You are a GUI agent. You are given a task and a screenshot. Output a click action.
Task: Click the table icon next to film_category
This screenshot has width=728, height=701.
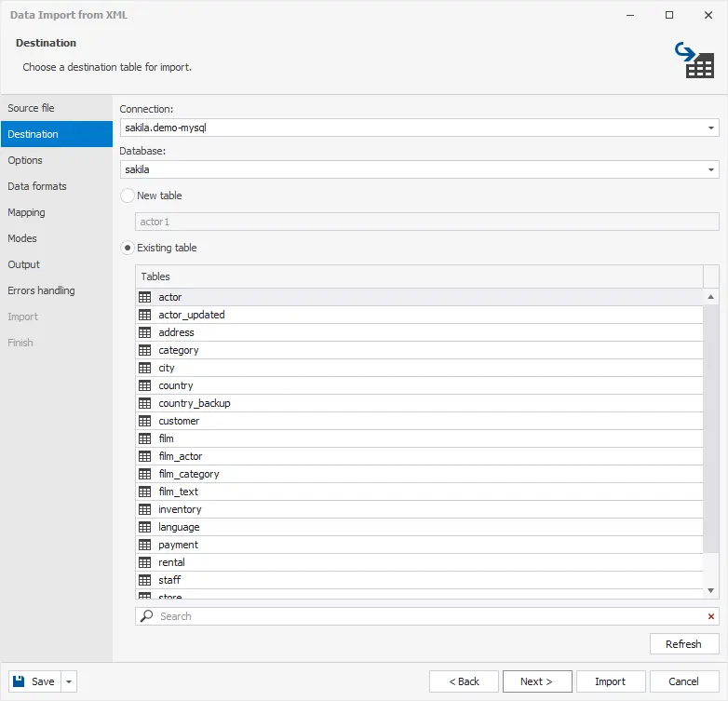[144, 474]
